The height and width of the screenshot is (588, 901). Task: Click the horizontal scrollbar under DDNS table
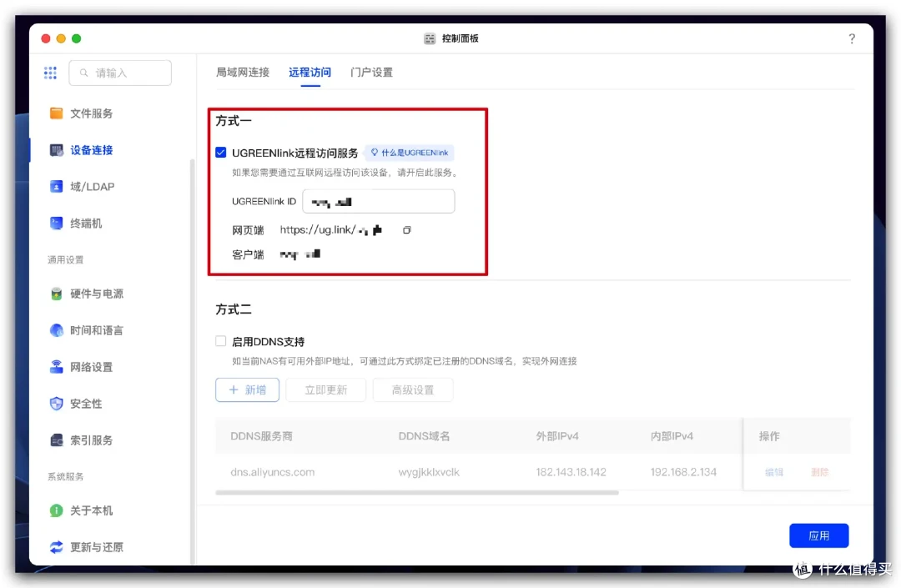417,492
